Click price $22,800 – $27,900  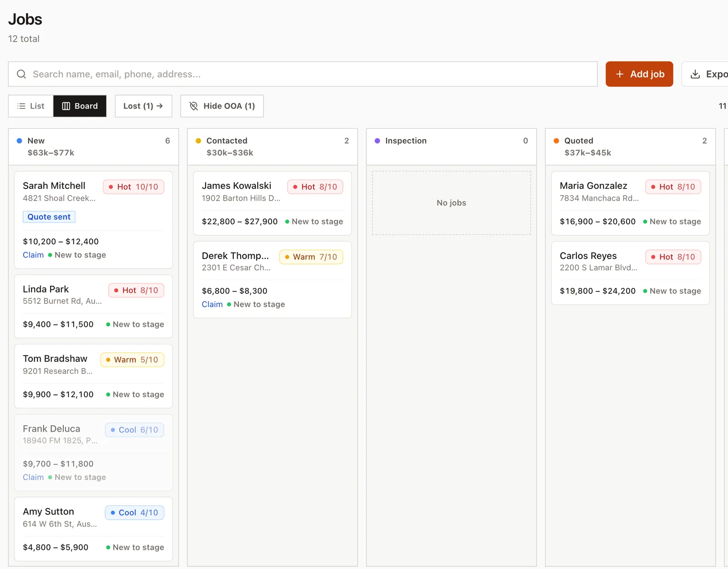pyautogui.click(x=240, y=222)
